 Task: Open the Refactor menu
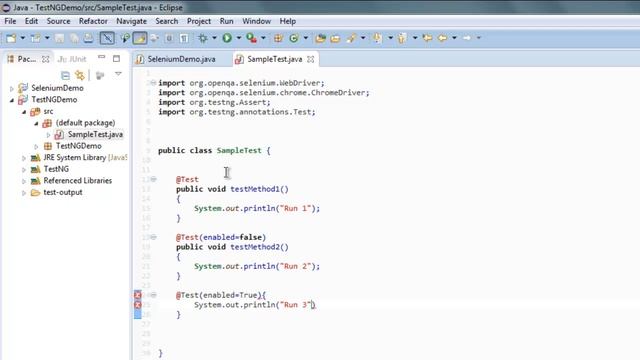tap(93, 21)
